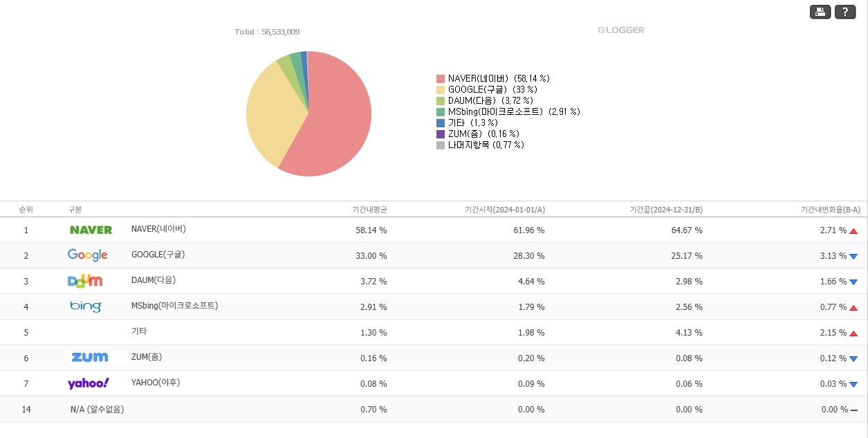Click the 28.30 % period start cell
The height and width of the screenshot is (438, 868).
click(529, 256)
